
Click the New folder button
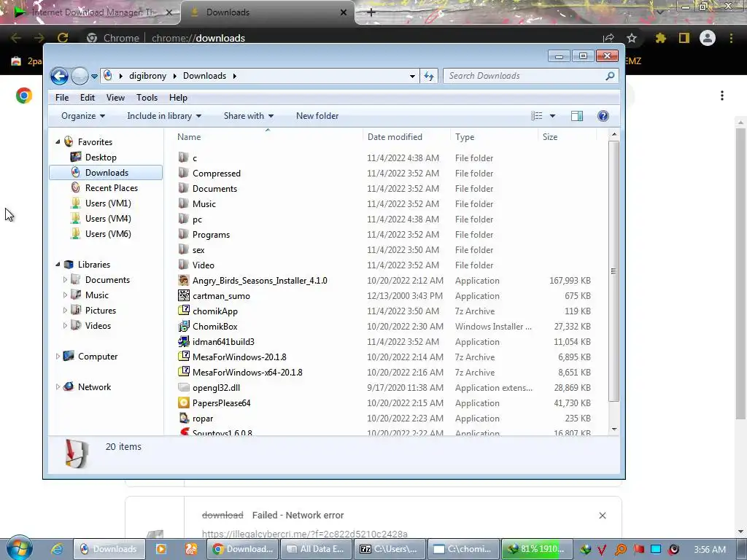pyautogui.click(x=317, y=116)
